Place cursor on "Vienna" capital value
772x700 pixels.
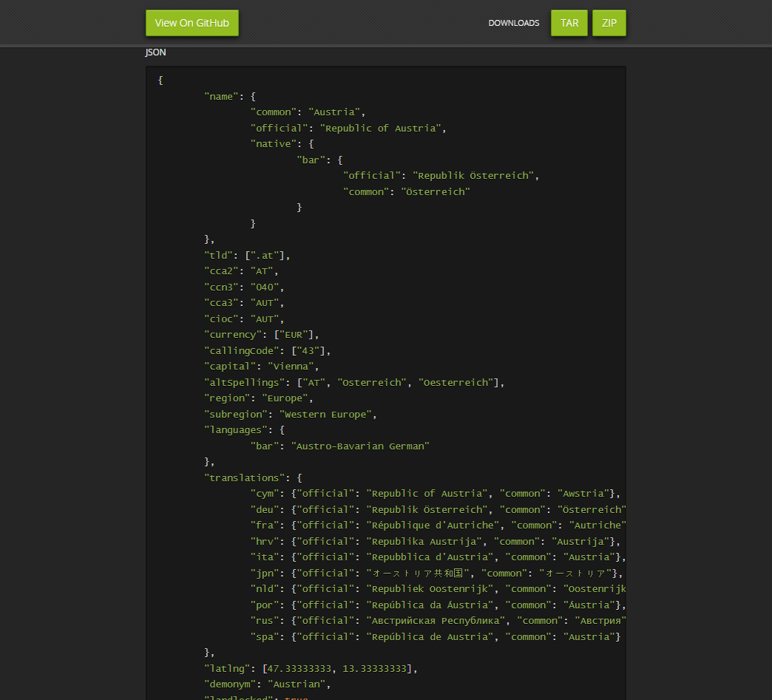293,367
